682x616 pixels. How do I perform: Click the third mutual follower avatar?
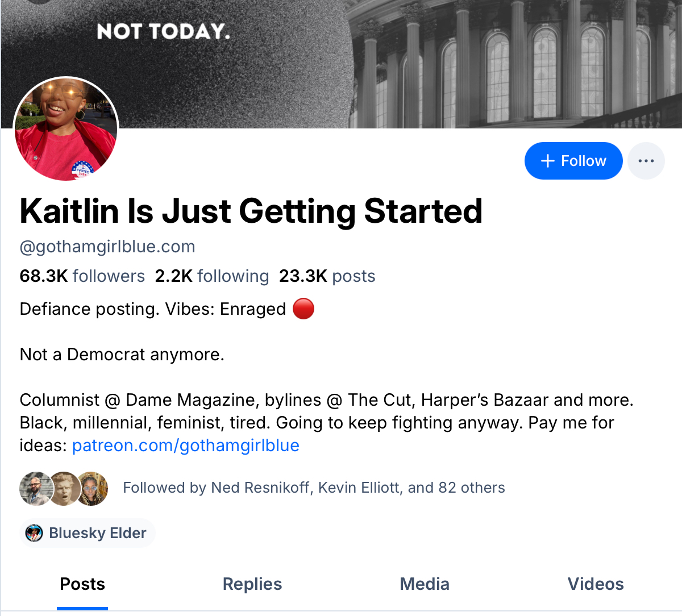[x=92, y=488]
